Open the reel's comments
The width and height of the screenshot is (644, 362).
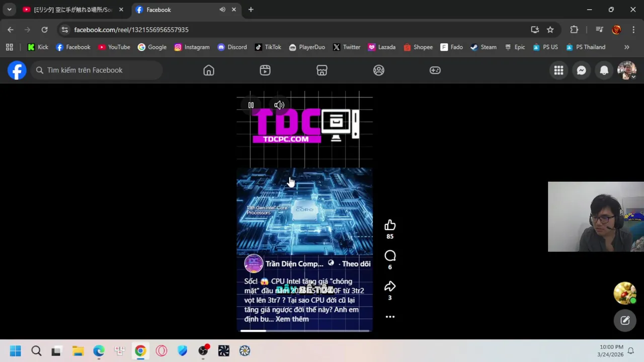click(390, 256)
